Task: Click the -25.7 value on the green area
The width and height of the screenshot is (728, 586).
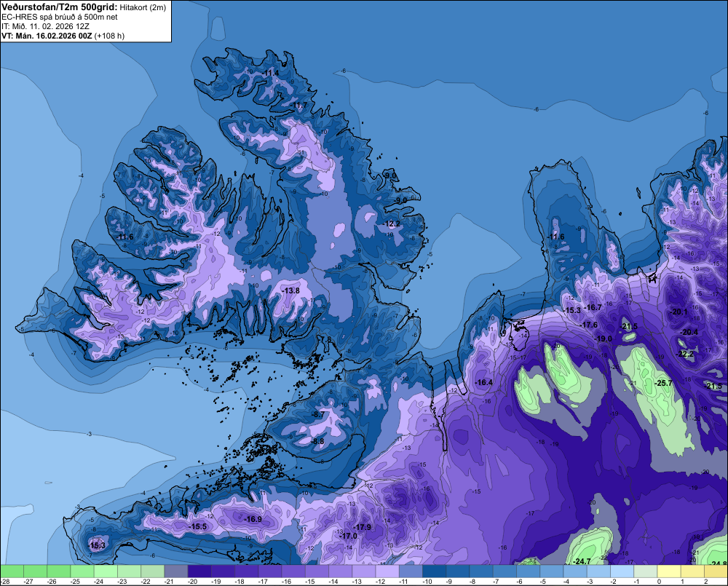Action: tap(664, 383)
